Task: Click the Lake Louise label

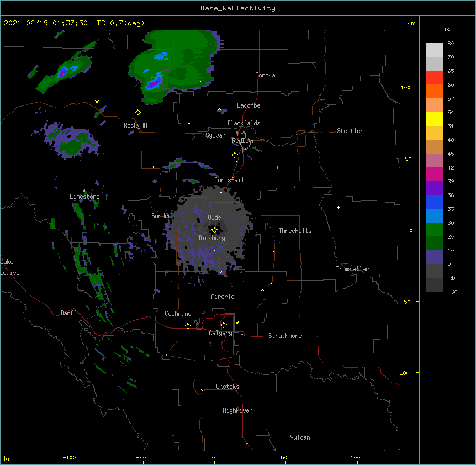Action: click(x=10, y=267)
